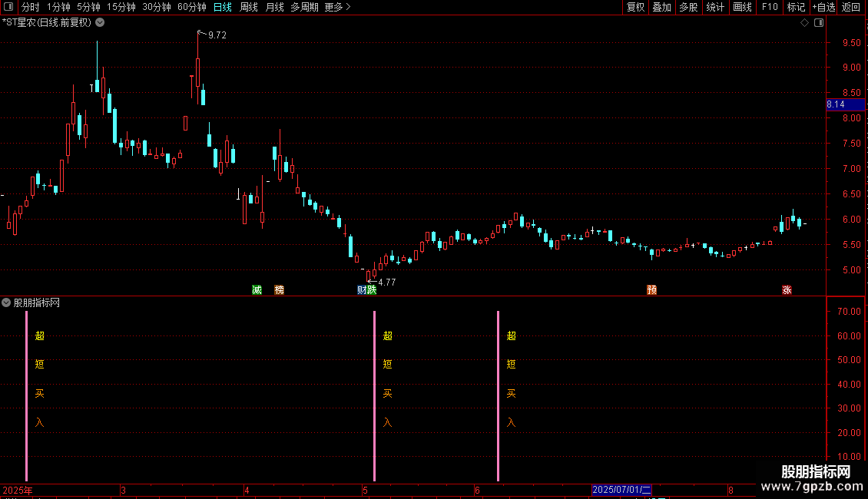
Task: Click the 叠加 overlay button
Action: click(661, 7)
